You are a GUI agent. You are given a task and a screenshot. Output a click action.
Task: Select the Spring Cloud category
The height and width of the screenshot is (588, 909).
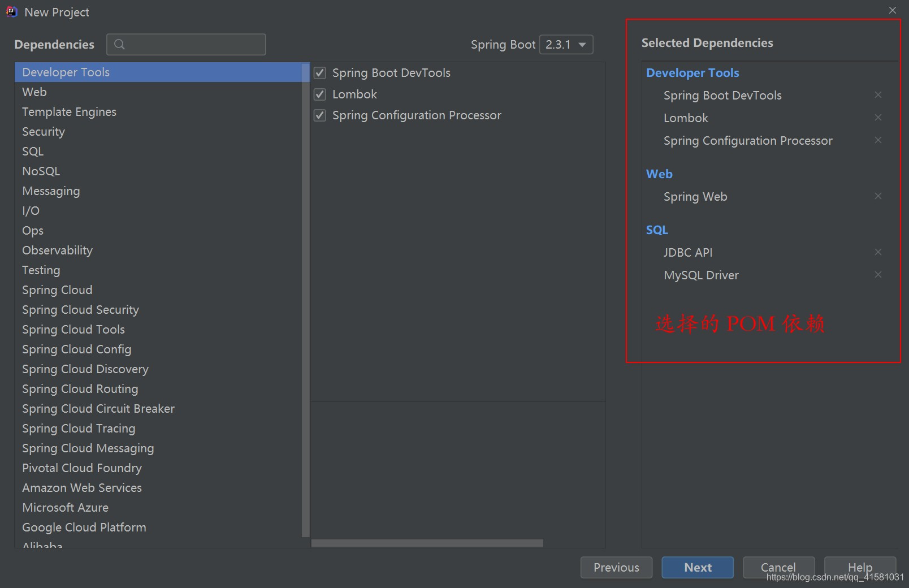click(x=158, y=290)
